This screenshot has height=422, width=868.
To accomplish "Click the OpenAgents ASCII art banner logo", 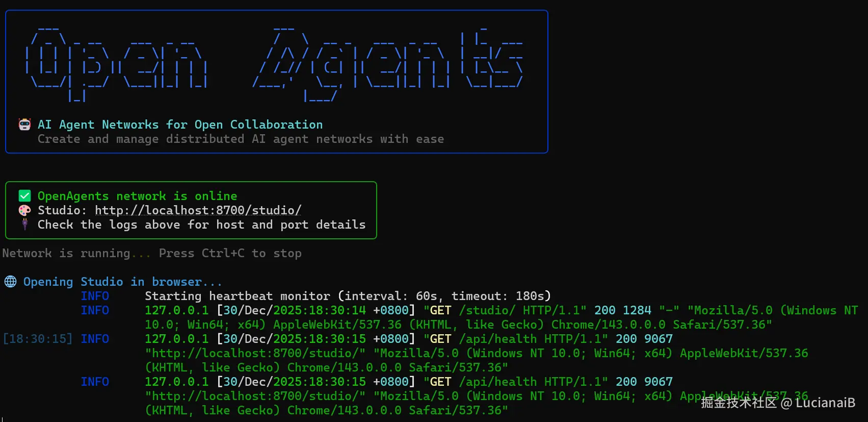I will (x=275, y=63).
